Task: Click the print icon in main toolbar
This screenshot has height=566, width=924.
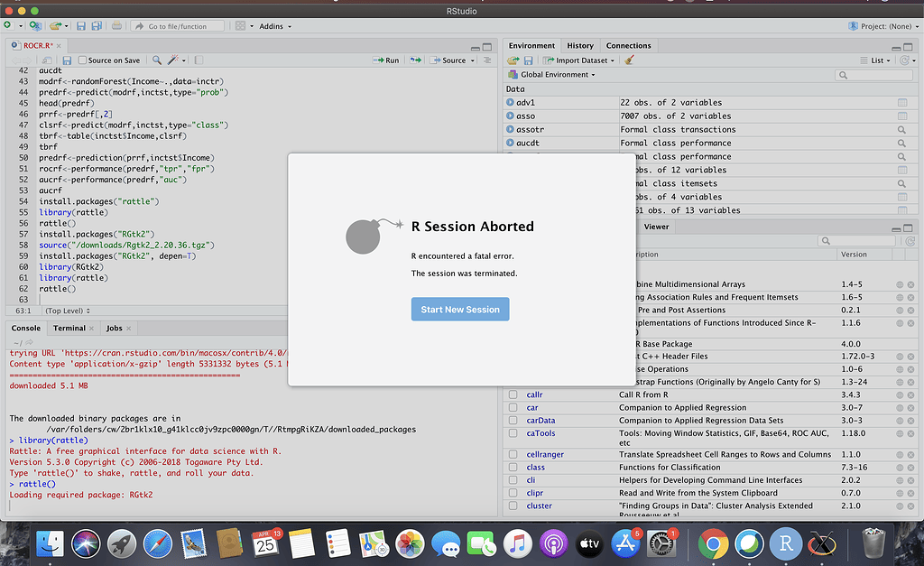Action: (x=116, y=26)
